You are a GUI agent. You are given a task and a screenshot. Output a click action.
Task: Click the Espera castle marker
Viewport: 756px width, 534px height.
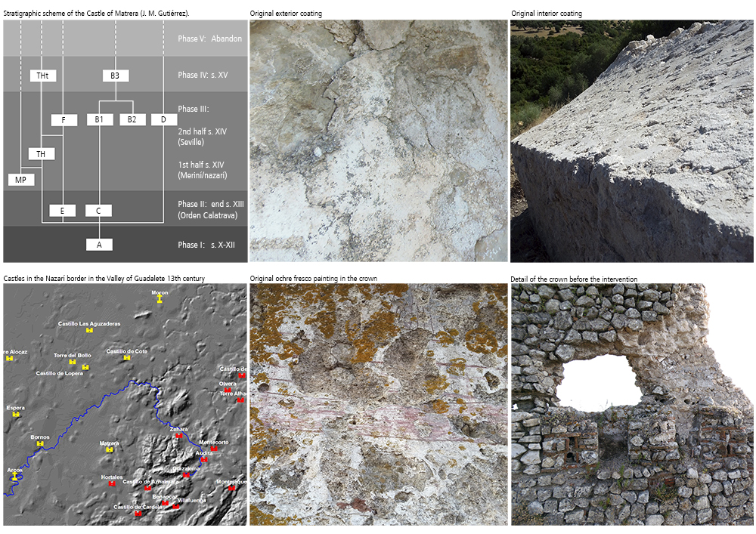pos(16,414)
